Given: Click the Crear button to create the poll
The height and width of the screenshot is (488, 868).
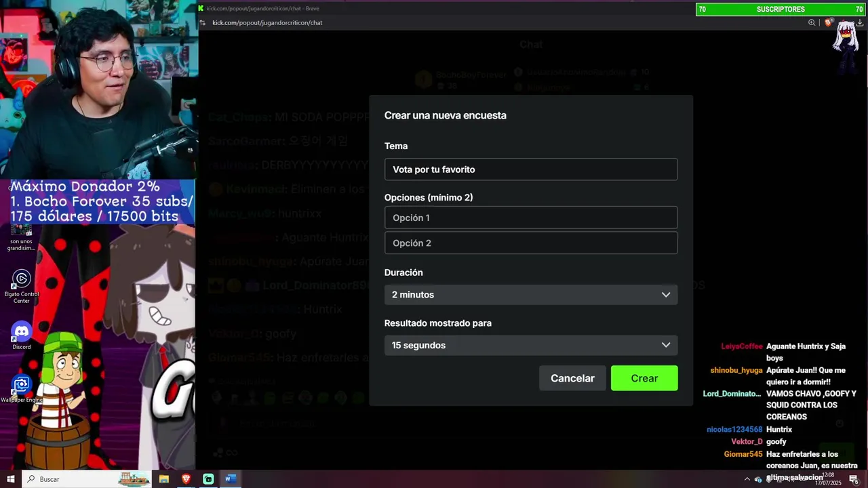Looking at the screenshot, I should click(x=644, y=378).
